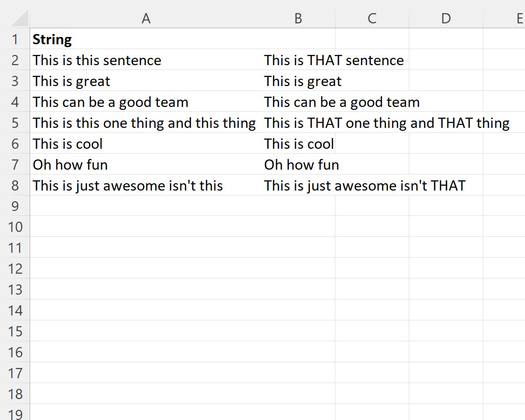The width and height of the screenshot is (525, 420).
Task: Click cell A8 'This is just awesome isn't this'
Action: click(x=146, y=185)
